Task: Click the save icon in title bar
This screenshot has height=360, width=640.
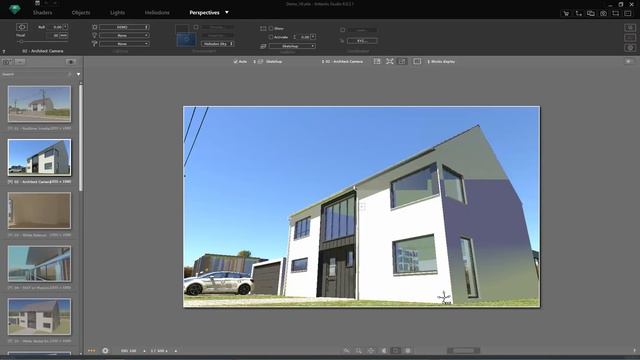Action: point(38,3)
